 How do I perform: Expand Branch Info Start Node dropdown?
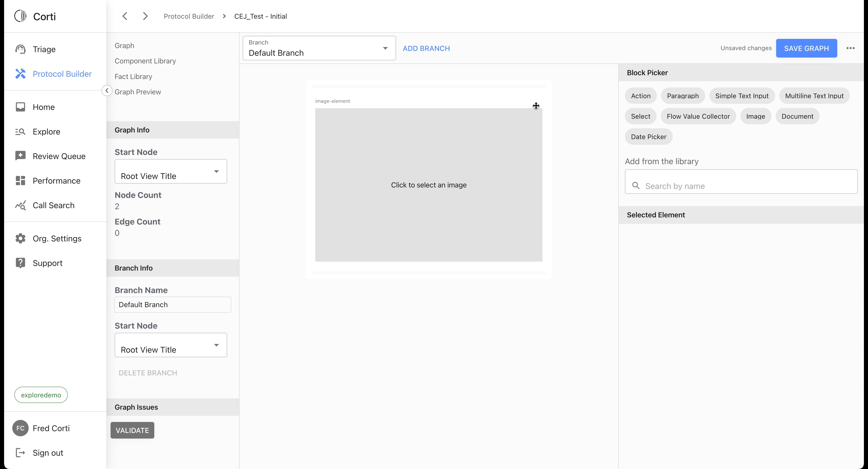(x=170, y=345)
